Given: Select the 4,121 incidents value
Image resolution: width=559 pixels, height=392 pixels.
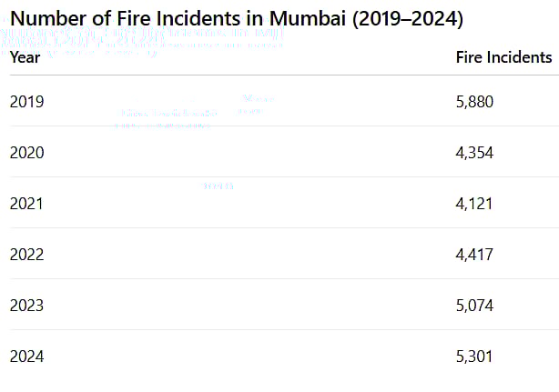Looking at the screenshot, I should (x=474, y=204).
